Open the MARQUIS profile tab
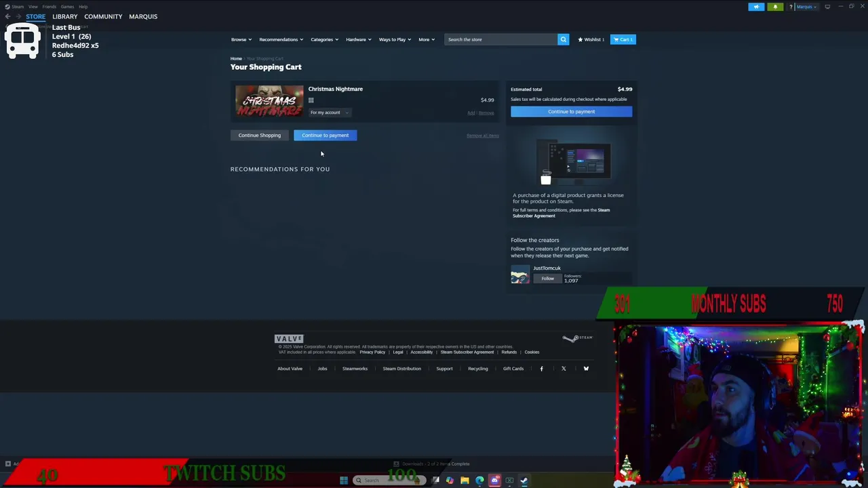This screenshot has width=868, height=488. (x=143, y=16)
